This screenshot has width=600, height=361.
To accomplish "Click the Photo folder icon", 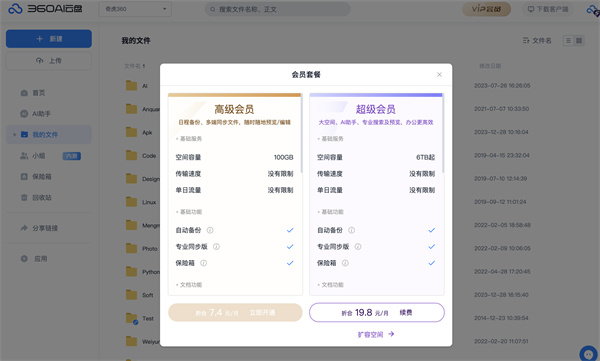I will pyautogui.click(x=131, y=248).
